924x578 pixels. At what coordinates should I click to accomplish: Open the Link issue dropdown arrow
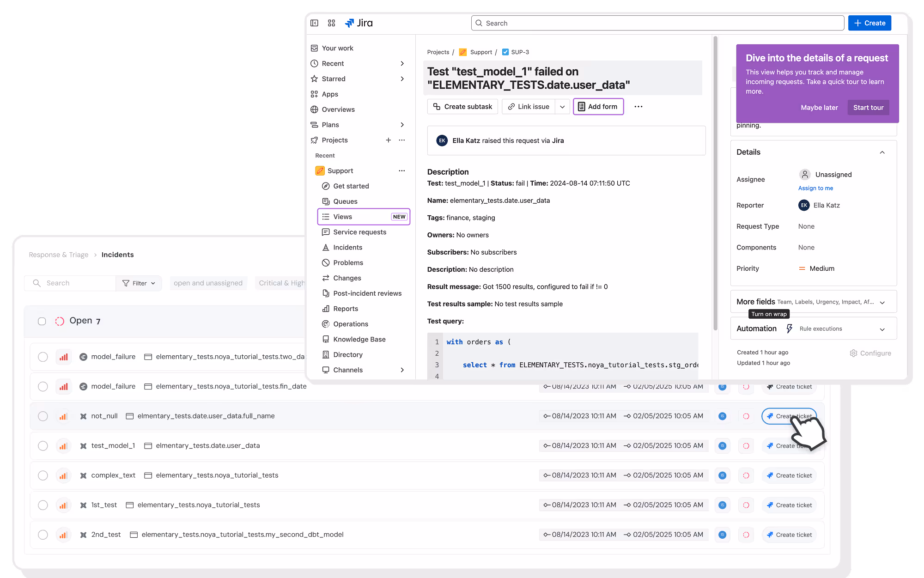pyautogui.click(x=562, y=107)
